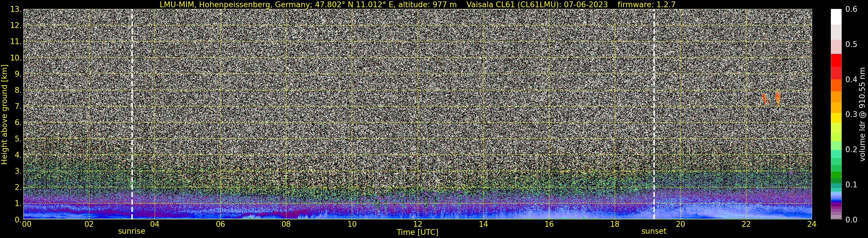This screenshot has width=868, height=238.
Task: Click the time axis tick label 00
Action: tap(27, 224)
